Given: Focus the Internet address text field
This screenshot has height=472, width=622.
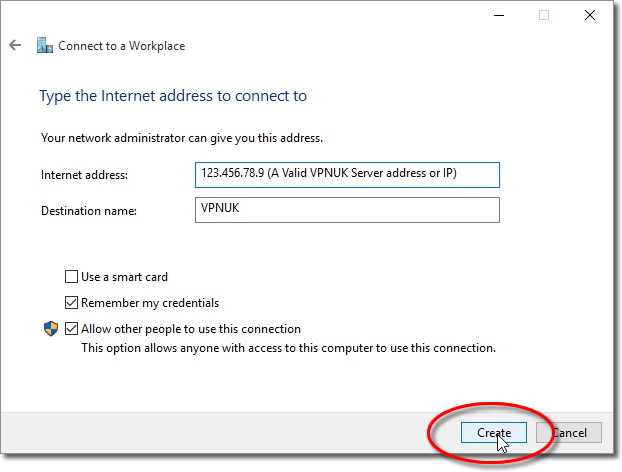Looking at the screenshot, I should coord(347,175).
